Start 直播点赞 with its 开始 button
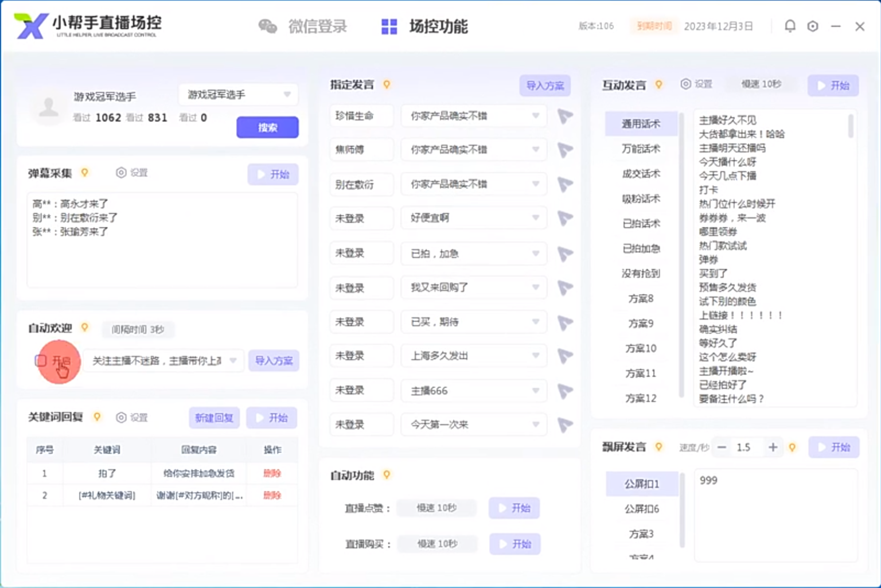881x588 pixels. click(x=514, y=508)
